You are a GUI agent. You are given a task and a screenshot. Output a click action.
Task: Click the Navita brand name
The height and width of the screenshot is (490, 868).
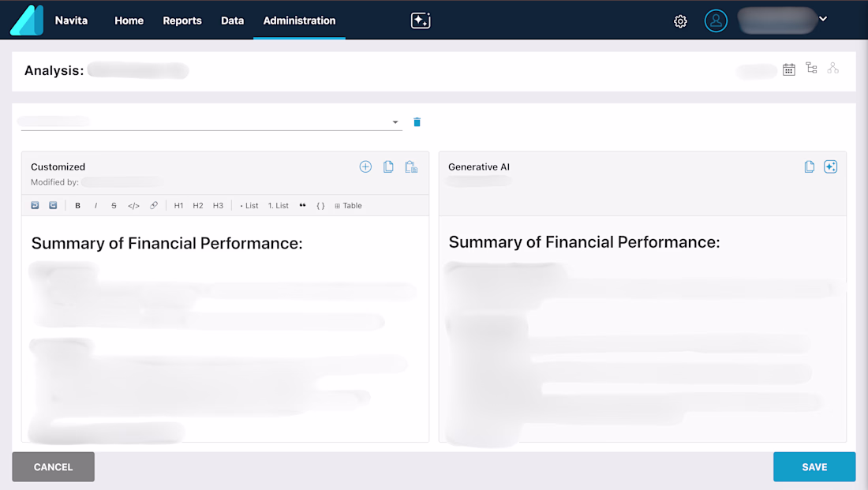coord(71,21)
